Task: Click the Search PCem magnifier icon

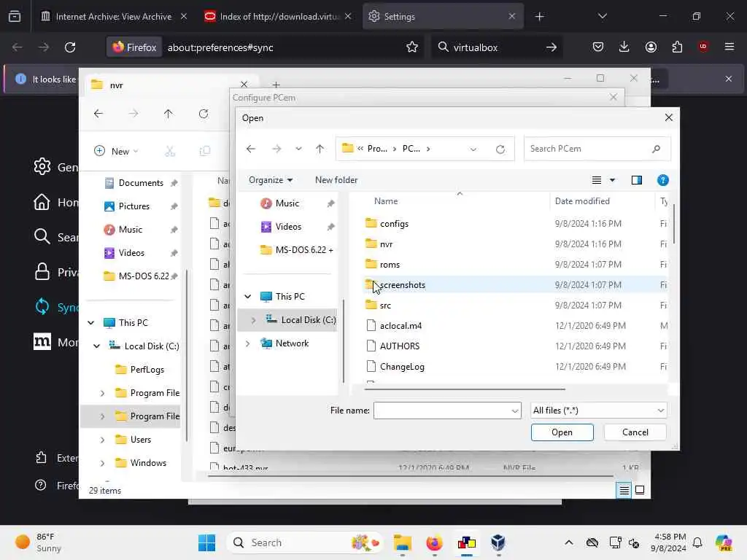Action: tap(656, 149)
